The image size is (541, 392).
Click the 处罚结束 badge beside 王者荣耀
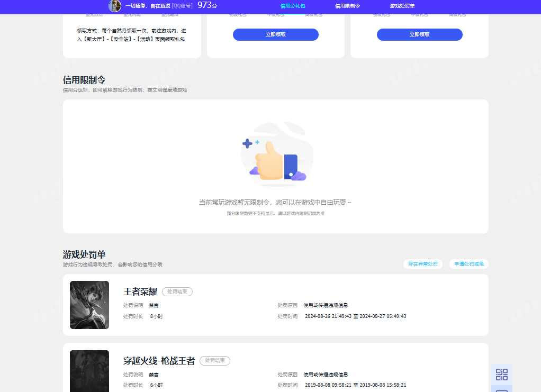(177, 291)
